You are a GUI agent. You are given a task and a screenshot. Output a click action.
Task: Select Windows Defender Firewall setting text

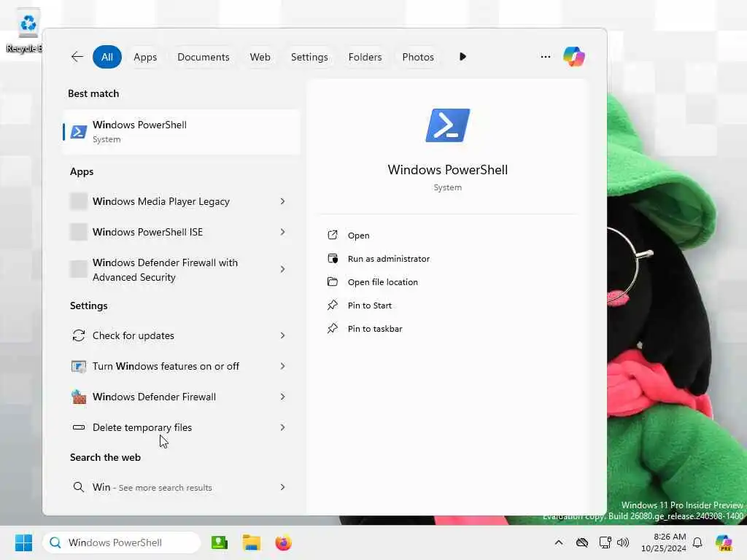point(154,397)
